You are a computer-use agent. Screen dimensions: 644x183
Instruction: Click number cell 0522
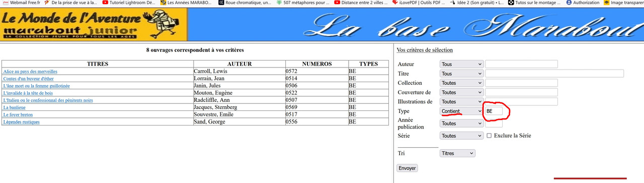click(317, 93)
